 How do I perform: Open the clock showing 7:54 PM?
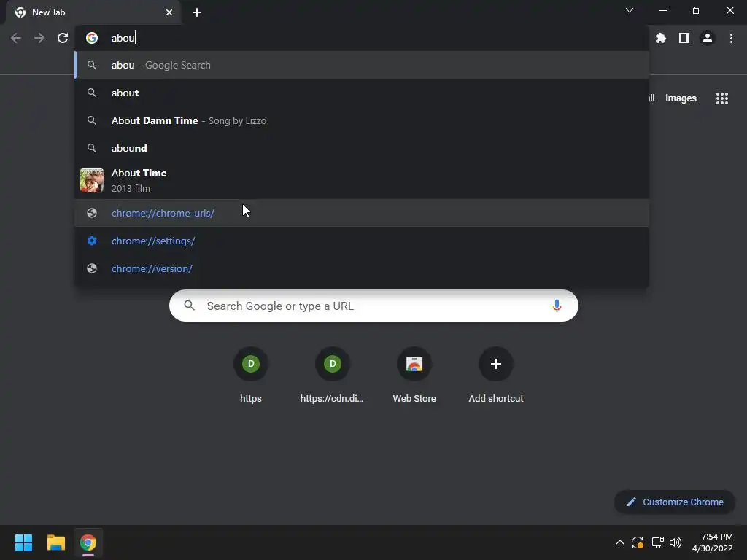713,542
